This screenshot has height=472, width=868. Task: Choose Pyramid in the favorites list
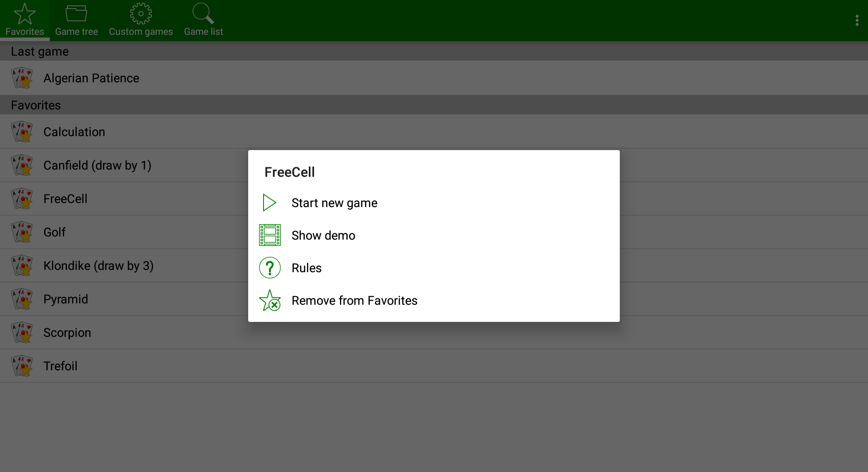(66, 299)
